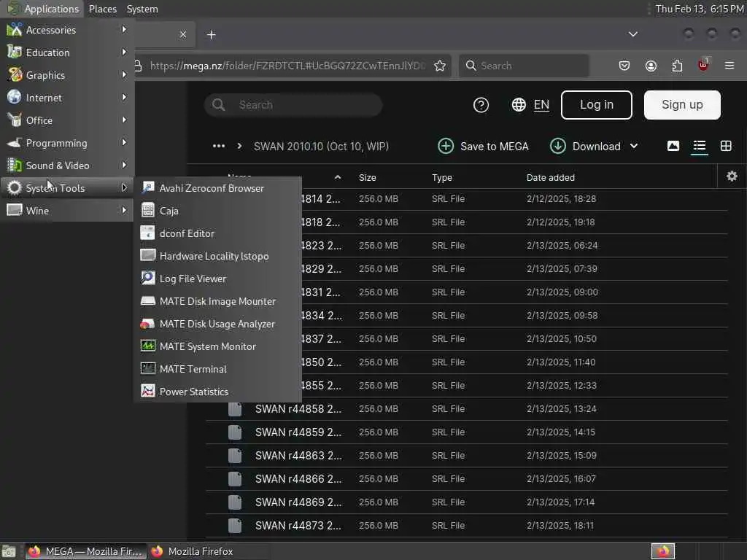Click the Programming category icon
Viewport: 747px width, 560px height.
15,142
